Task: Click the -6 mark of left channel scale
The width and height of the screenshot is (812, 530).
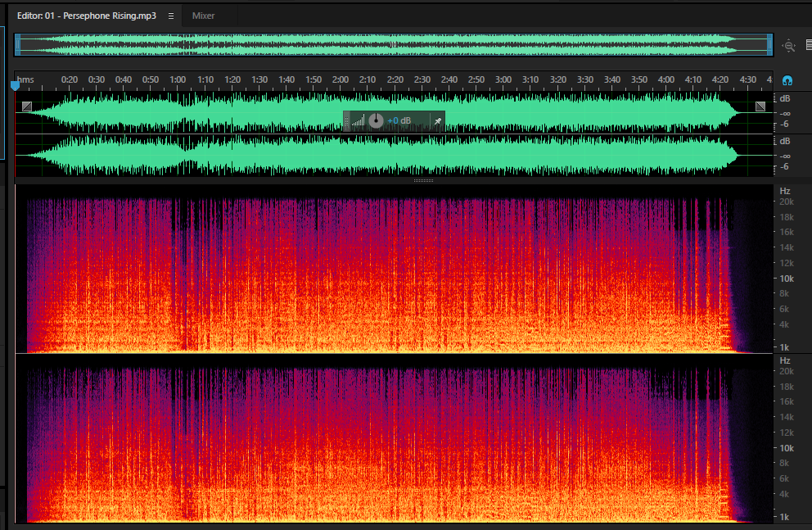Action: point(784,124)
